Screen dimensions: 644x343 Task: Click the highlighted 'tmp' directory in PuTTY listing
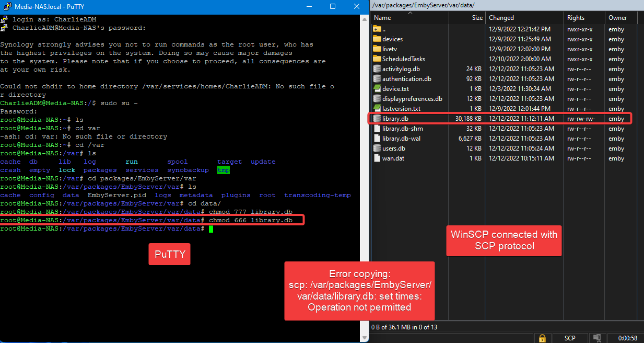tap(224, 170)
